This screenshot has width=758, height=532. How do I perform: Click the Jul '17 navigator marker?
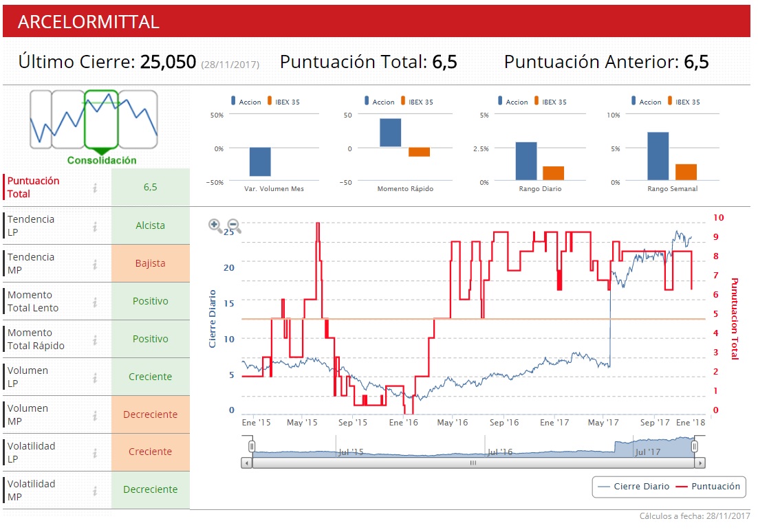click(x=647, y=452)
